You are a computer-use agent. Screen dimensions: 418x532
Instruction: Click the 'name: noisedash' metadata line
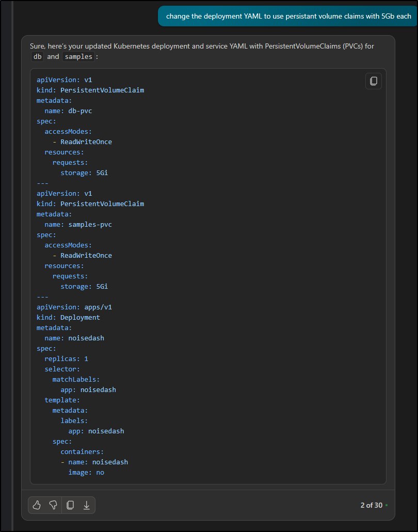tap(74, 338)
